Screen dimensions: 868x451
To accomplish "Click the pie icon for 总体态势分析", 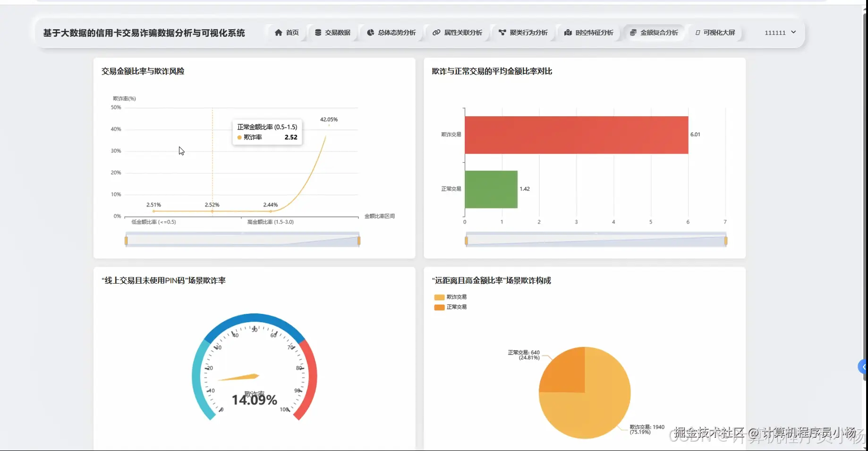I will coord(370,33).
